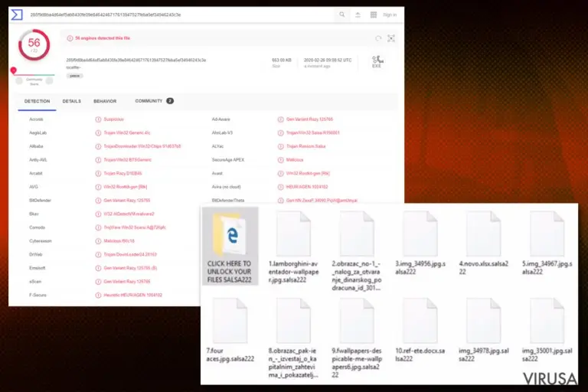The height and width of the screenshot is (392, 588).
Task: Click the Antiy-AVL engine name
Action: click(x=38, y=160)
